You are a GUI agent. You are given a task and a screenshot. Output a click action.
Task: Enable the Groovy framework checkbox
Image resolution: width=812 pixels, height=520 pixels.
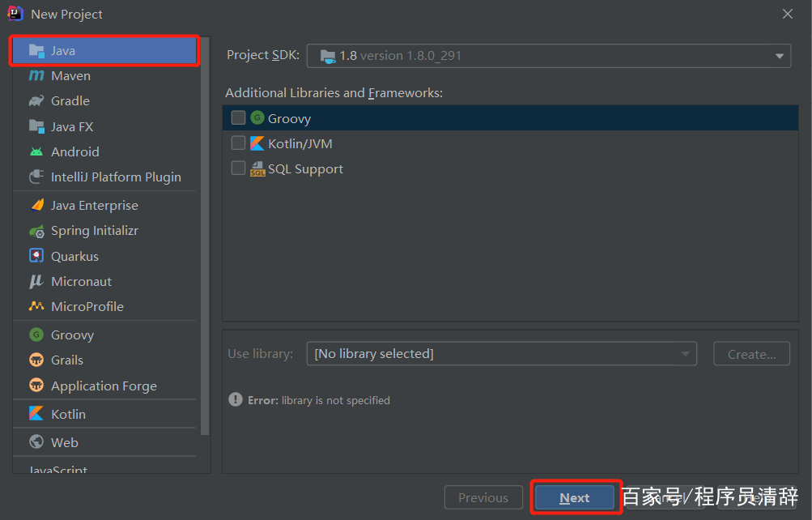point(238,117)
